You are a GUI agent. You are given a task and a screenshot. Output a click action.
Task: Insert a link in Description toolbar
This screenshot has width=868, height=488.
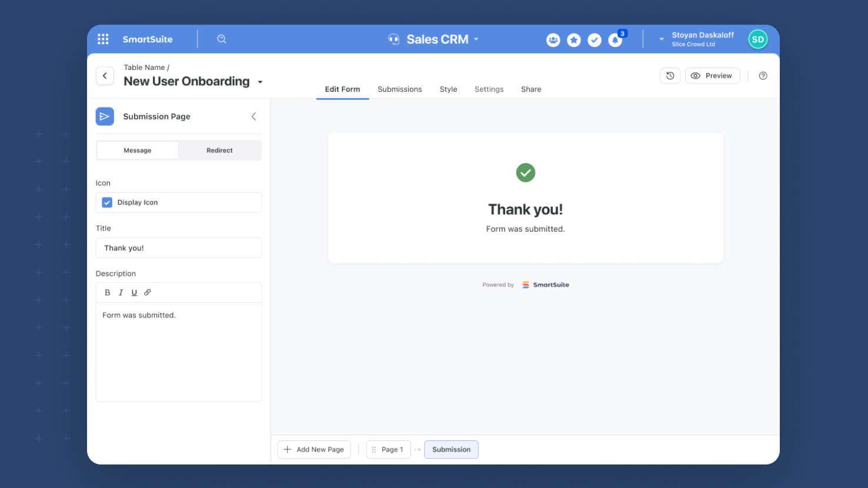pyautogui.click(x=148, y=292)
